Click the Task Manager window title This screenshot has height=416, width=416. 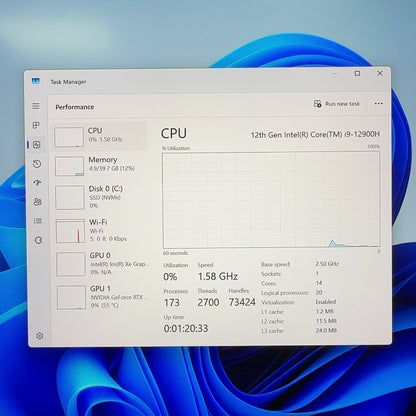click(x=68, y=82)
